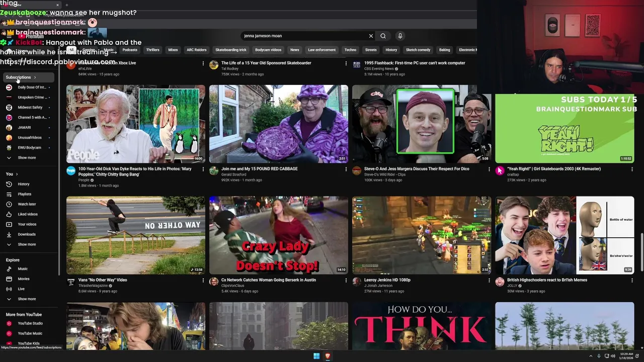Start voice search with the microphone icon
644x362 pixels.
coord(400,36)
